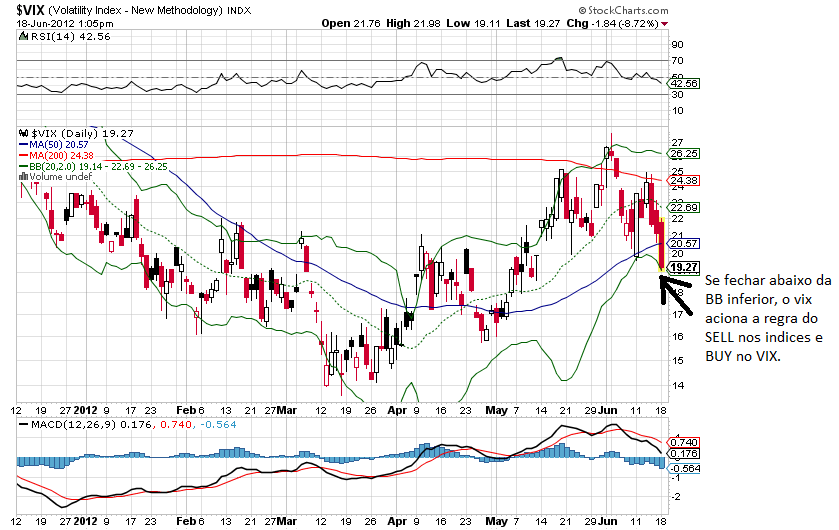This screenshot has height=530, width=839.
Task: Click the MA(50) 20.57 legend entry
Action: click(x=59, y=144)
